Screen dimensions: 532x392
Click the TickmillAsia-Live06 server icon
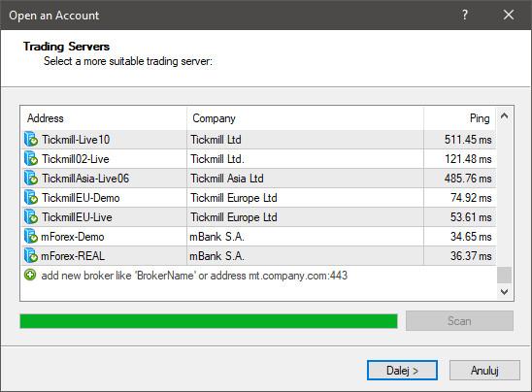coord(31,178)
